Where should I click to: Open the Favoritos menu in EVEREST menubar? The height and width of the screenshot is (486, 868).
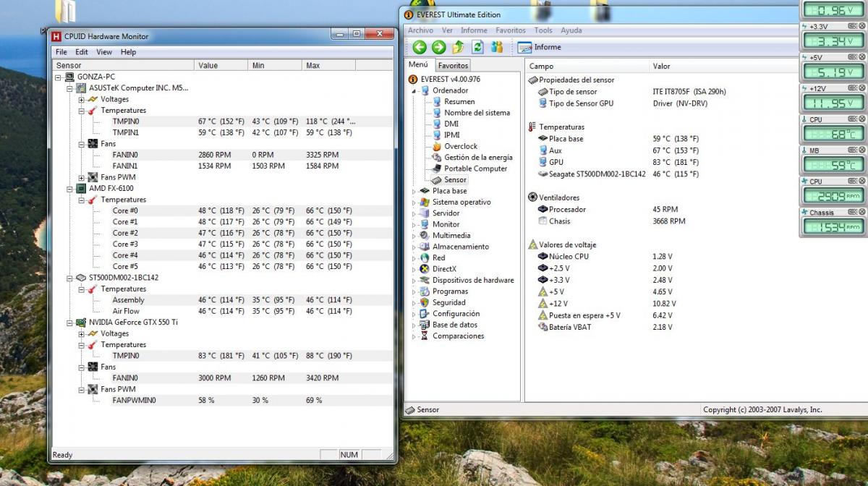coord(511,30)
